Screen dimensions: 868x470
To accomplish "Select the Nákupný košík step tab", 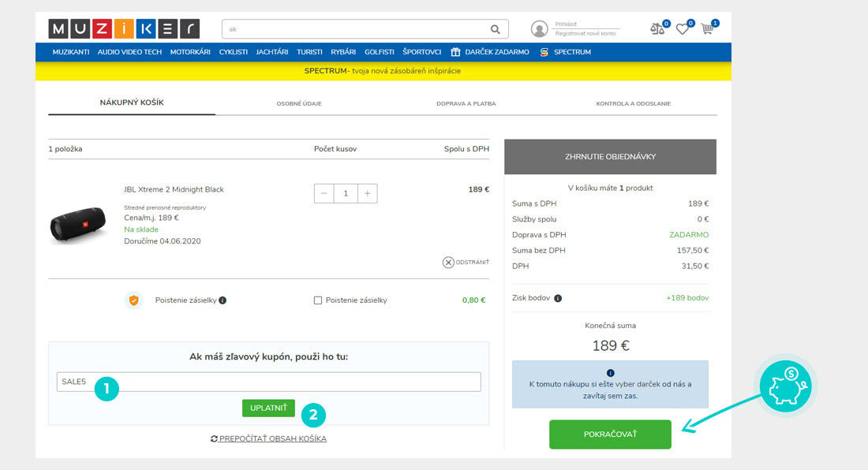I will click(132, 103).
